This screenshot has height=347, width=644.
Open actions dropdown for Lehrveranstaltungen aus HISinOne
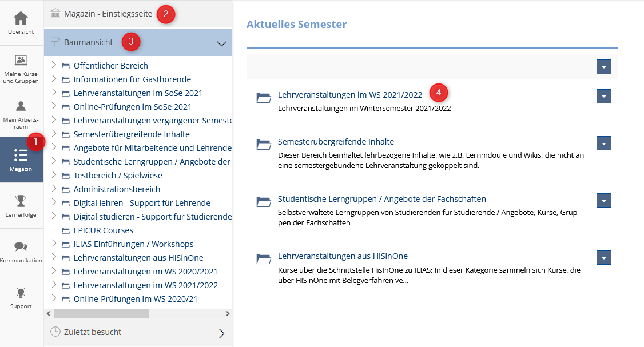coord(603,257)
